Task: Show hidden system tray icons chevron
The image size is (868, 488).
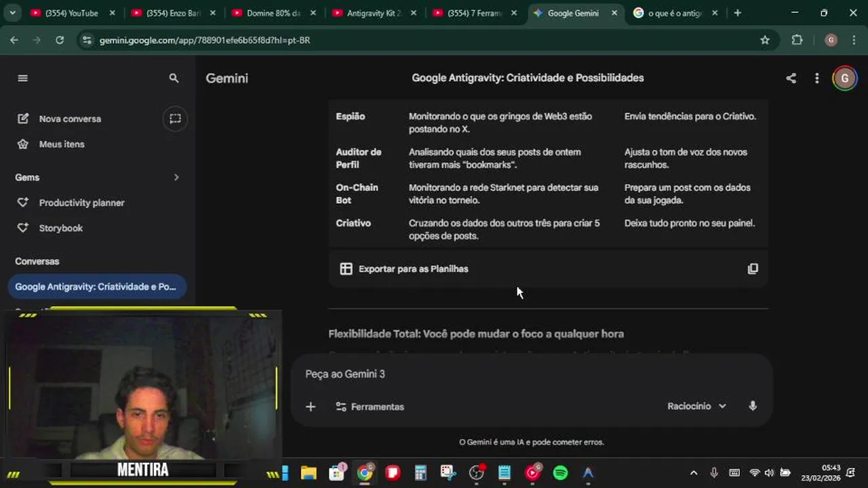Action: click(693, 473)
